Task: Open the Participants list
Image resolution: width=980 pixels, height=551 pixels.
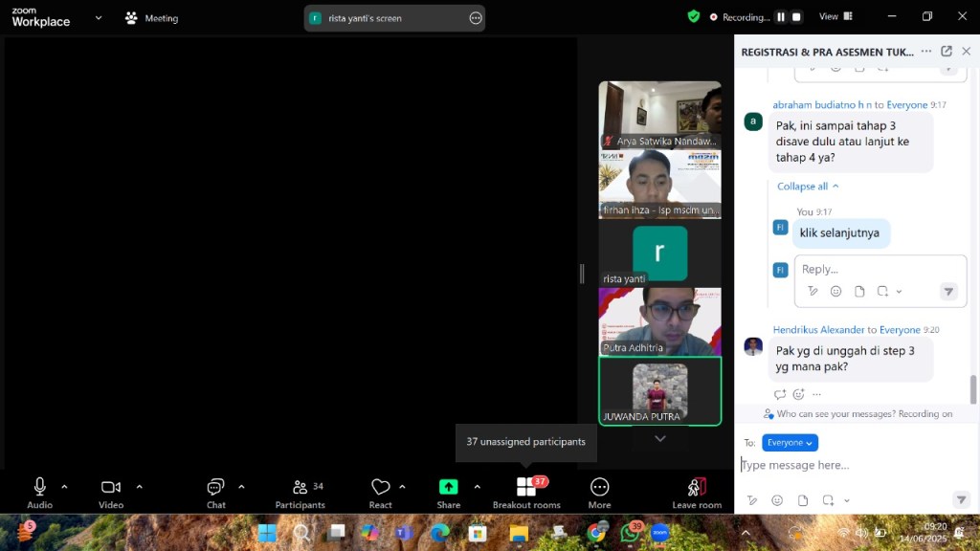Action: tap(301, 487)
